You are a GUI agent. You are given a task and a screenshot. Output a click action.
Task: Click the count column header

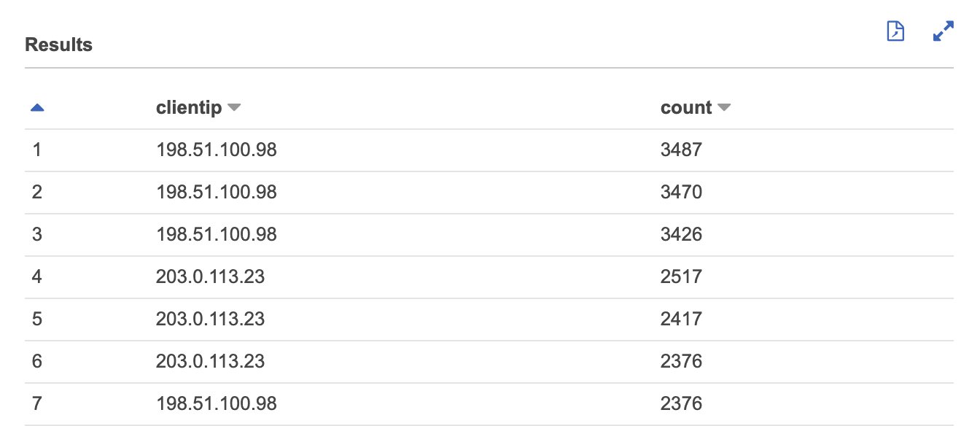tap(686, 108)
